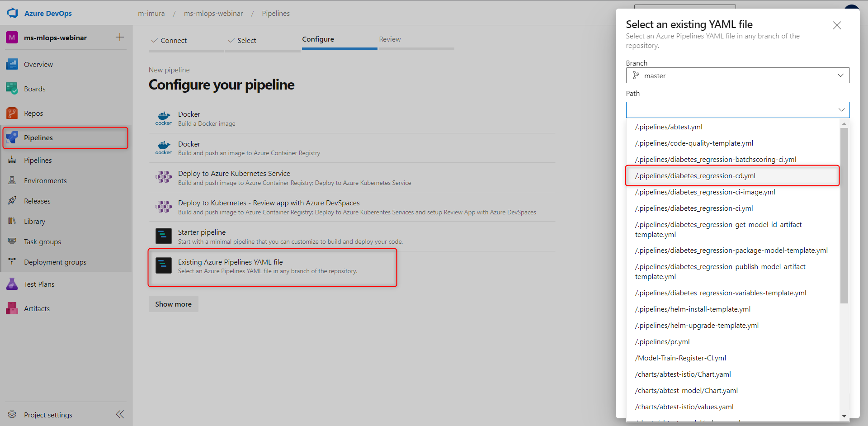Image resolution: width=868 pixels, height=426 pixels.
Task: Click the path list scroll down arrow
Action: coord(844,416)
